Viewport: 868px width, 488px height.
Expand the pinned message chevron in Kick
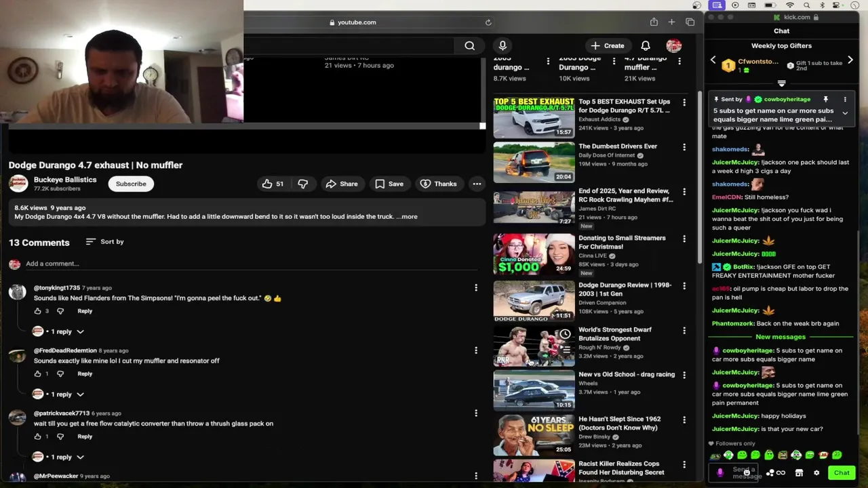click(845, 113)
